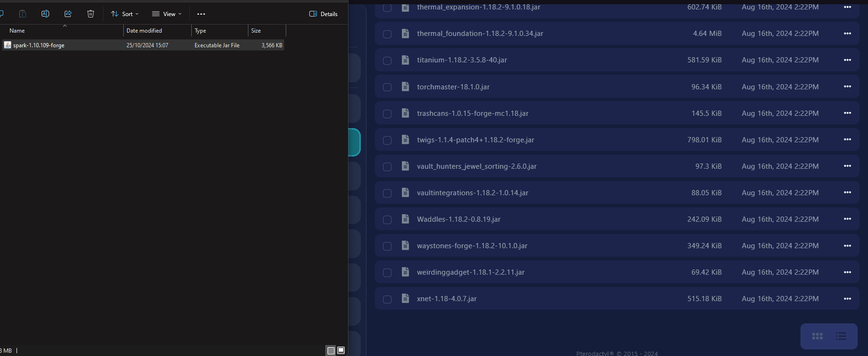868x356 pixels.
Task: Click the Rename icon in Explorer toolbar
Action: [x=45, y=14]
